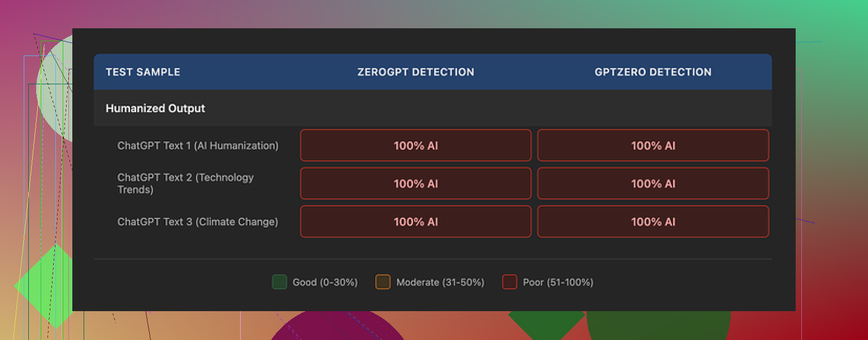Screen dimensions: 868x340
Task: Select the ChatGPT Text 1 (AI Humanization) label
Action: [198, 145]
